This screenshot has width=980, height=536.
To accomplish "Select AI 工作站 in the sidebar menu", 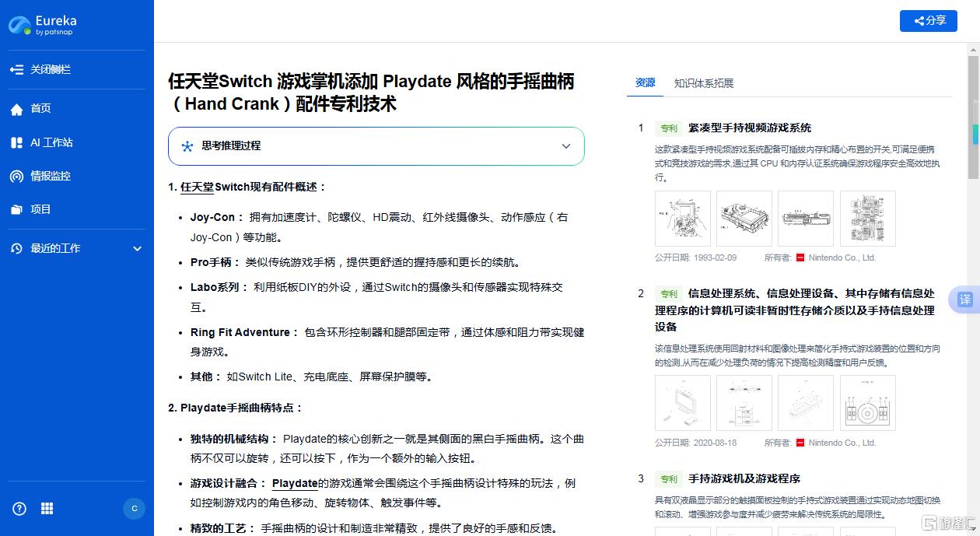I will pyautogui.click(x=51, y=143).
